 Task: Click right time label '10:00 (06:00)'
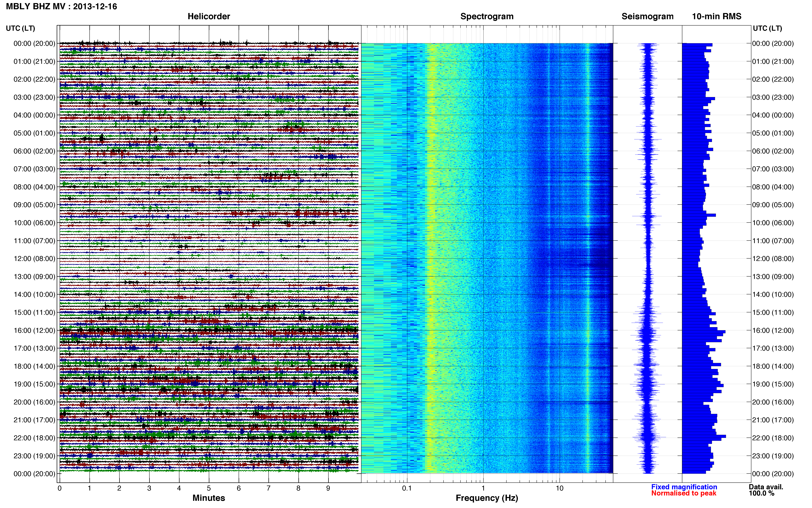tap(773, 223)
